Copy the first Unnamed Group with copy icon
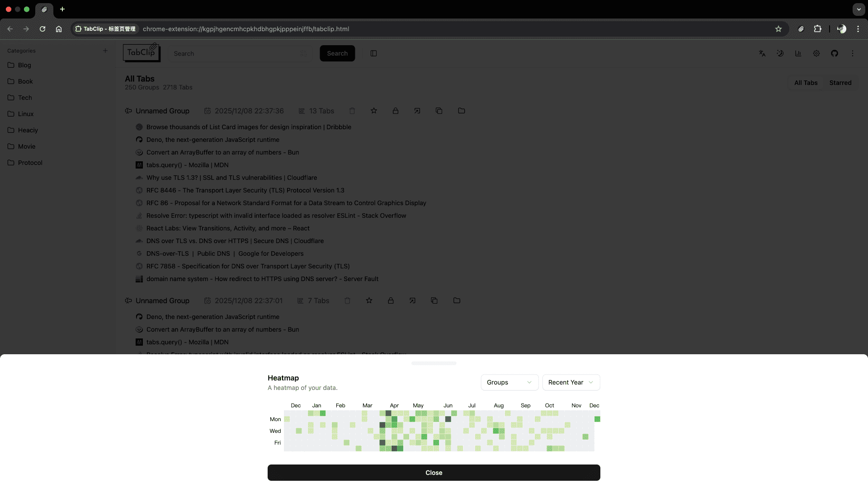This screenshot has height=488, width=868. [x=439, y=111]
